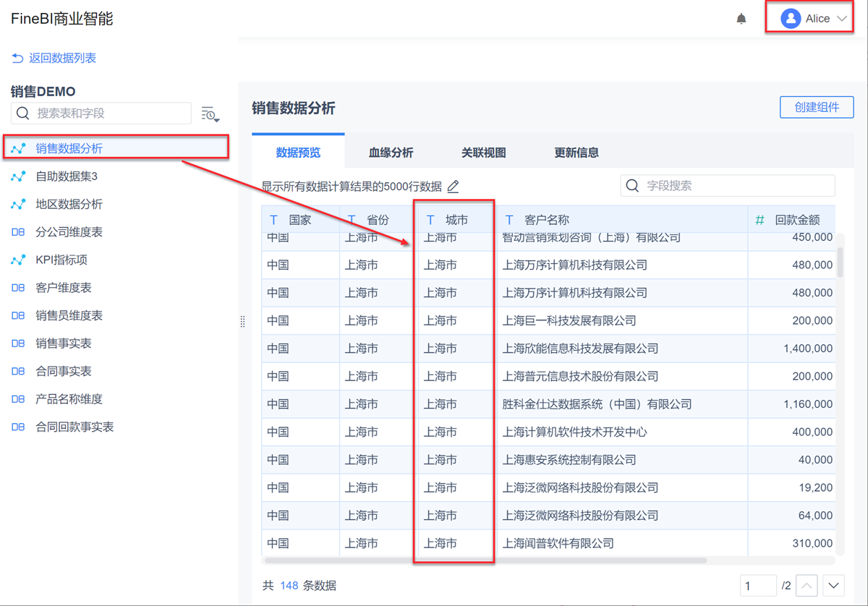Go back via 返回数据列表 link
The height and width of the screenshot is (606, 868).
[x=62, y=58]
